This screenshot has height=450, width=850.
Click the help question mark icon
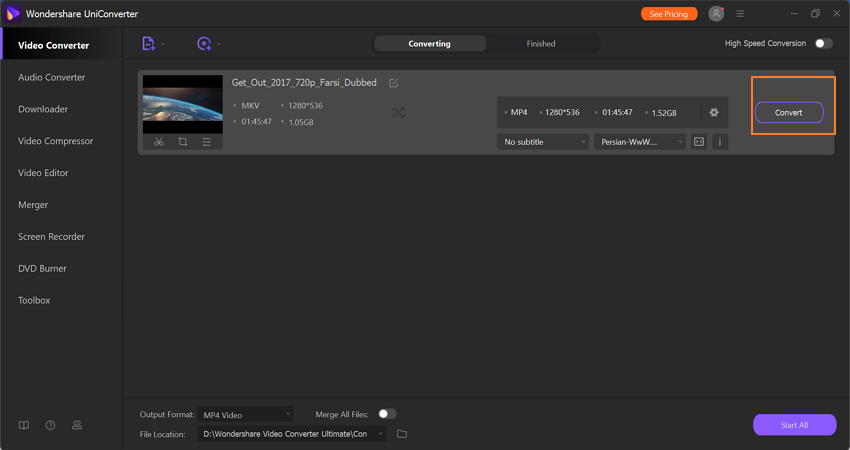click(x=50, y=425)
